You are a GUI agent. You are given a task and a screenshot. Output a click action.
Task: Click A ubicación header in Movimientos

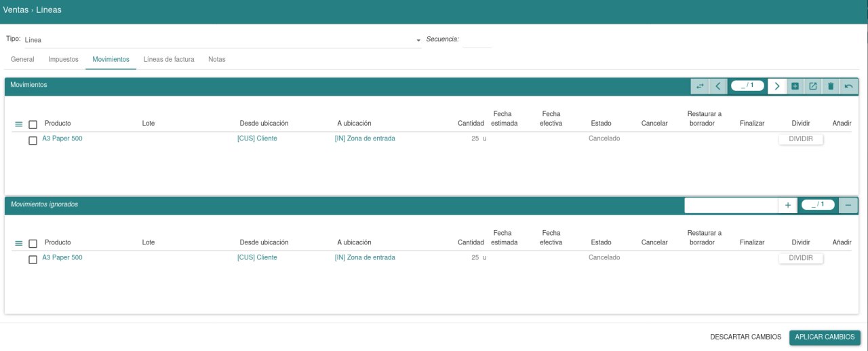tap(354, 124)
